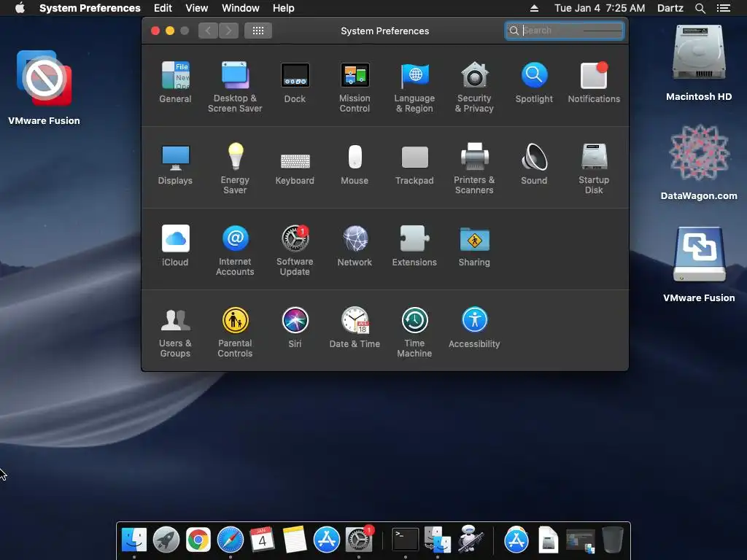Open Time Machine preferences
The image size is (747, 560).
pyautogui.click(x=414, y=332)
